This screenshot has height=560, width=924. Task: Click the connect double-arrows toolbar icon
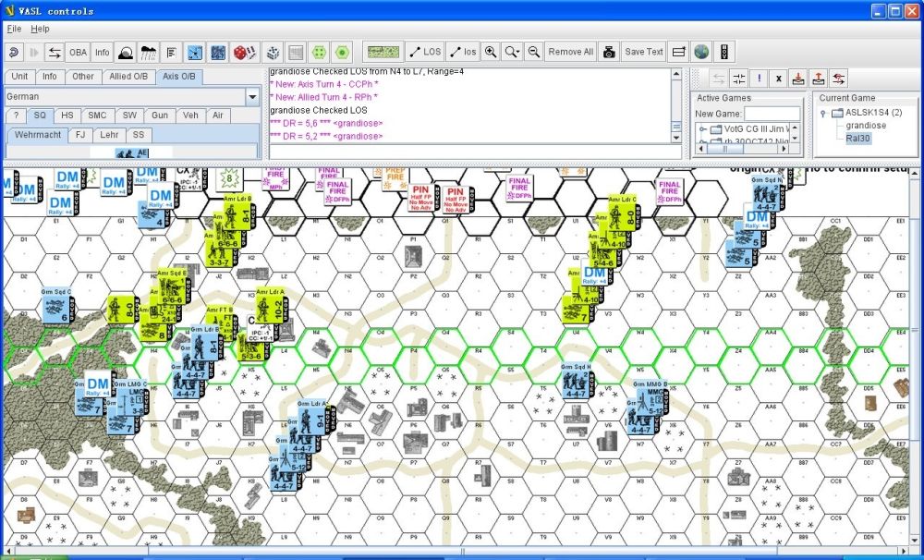pyautogui.click(x=55, y=53)
